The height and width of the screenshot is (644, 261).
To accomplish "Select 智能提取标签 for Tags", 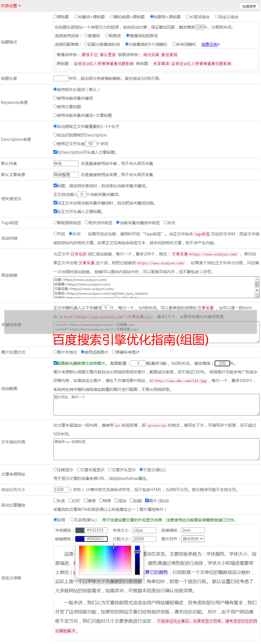I will (55, 222).
